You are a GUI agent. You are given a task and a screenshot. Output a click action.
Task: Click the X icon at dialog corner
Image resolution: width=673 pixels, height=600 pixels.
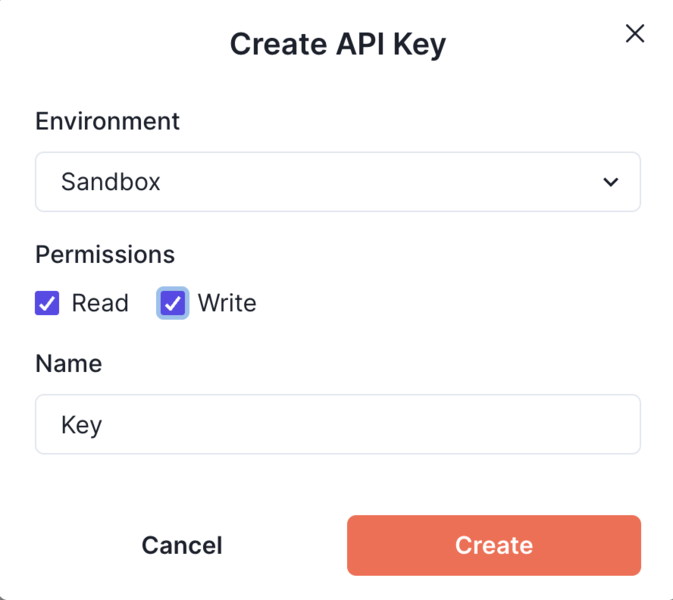(x=634, y=34)
